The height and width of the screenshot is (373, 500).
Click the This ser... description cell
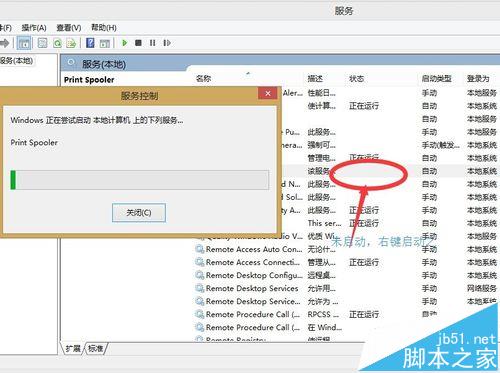pyautogui.click(x=324, y=223)
